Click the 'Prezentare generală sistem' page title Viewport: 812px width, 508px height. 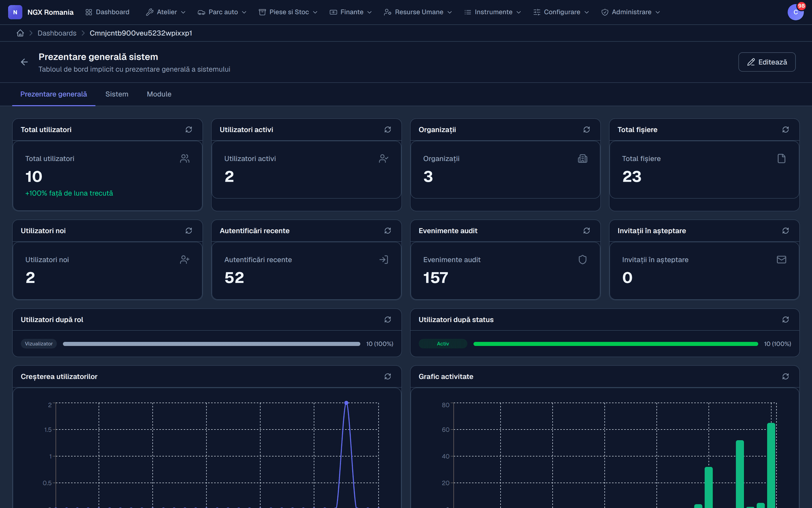(98, 57)
